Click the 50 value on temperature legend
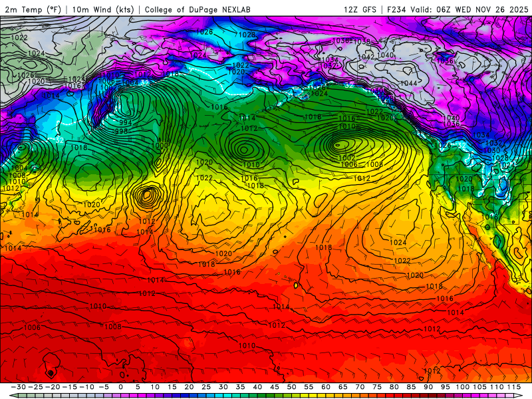Image resolution: width=532 pixels, height=399 pixels. pyautogui.click(x=291, y=387)
